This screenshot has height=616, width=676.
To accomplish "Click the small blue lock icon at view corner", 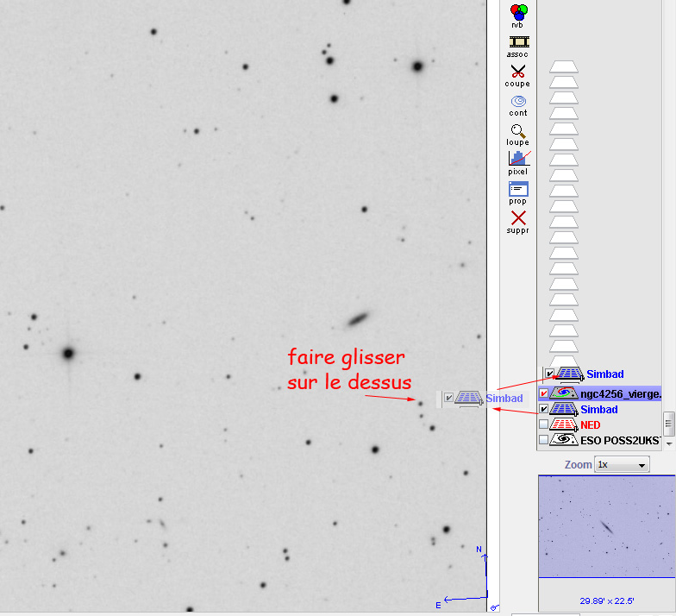I will tap(495, 607).
